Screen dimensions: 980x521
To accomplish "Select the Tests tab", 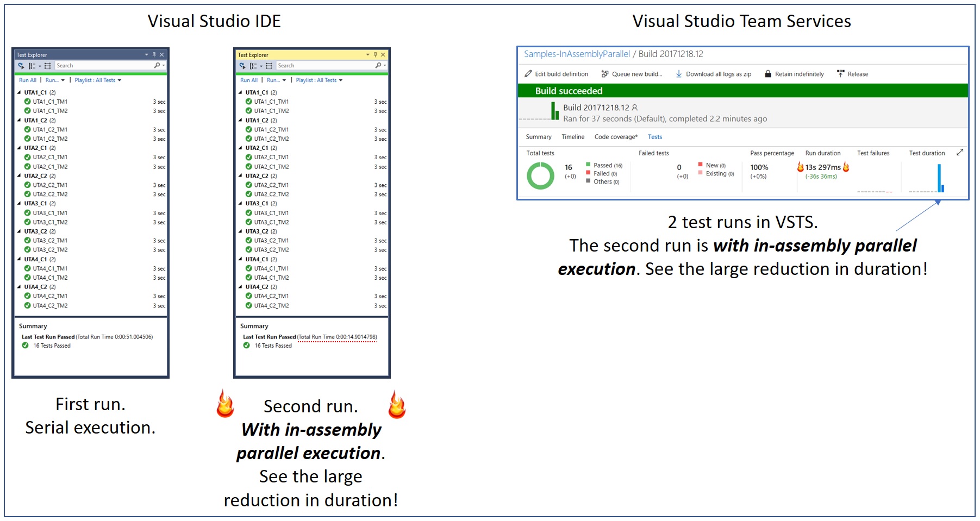I will pos(655,137).
